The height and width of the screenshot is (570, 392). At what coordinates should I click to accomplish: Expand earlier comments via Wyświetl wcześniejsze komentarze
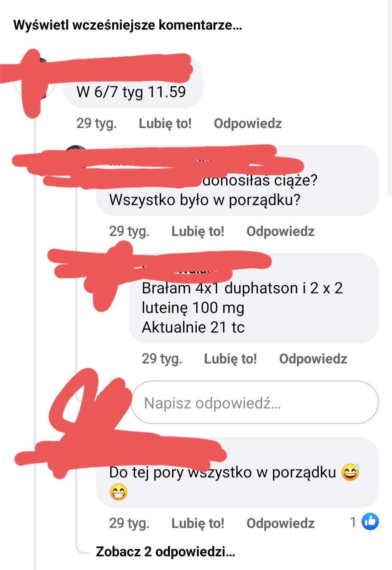(127, 25)
